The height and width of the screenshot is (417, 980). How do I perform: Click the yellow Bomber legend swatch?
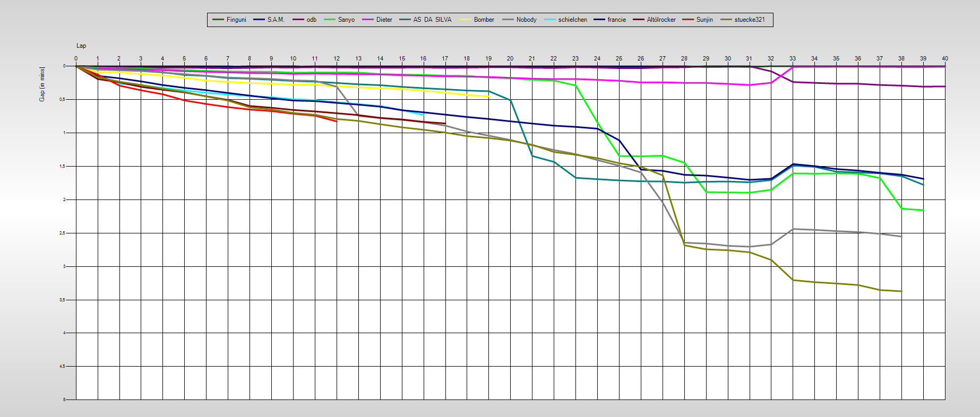point(466,20)
